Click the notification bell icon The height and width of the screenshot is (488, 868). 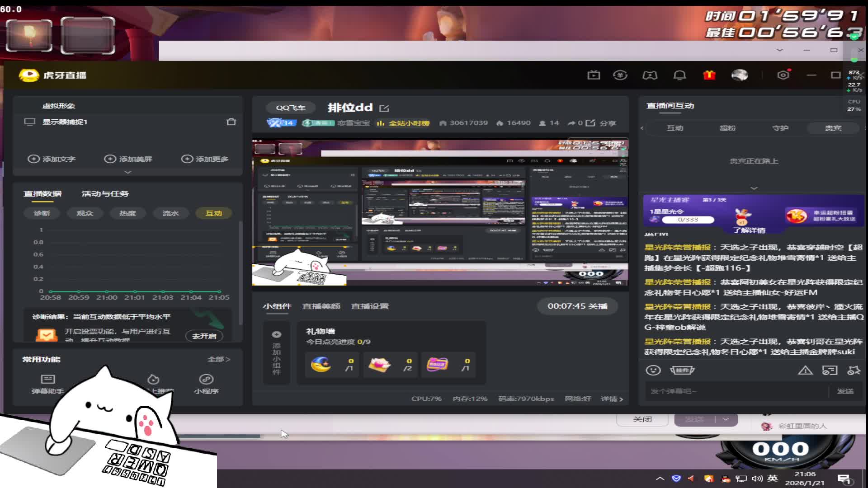pos(679,75)
